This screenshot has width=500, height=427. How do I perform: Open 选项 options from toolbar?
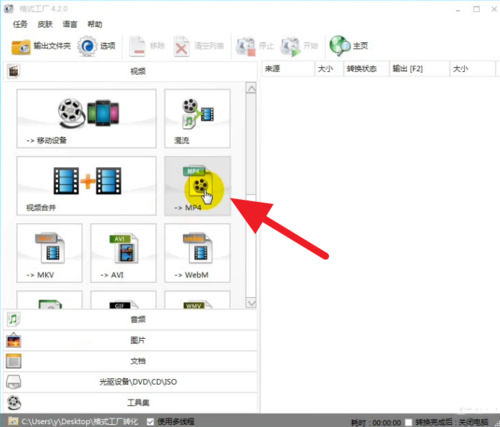coord(97,46)
